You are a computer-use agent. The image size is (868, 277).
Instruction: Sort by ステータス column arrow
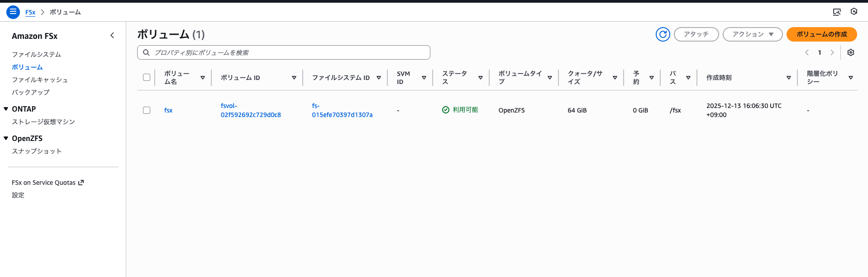(x=481, y=78)
